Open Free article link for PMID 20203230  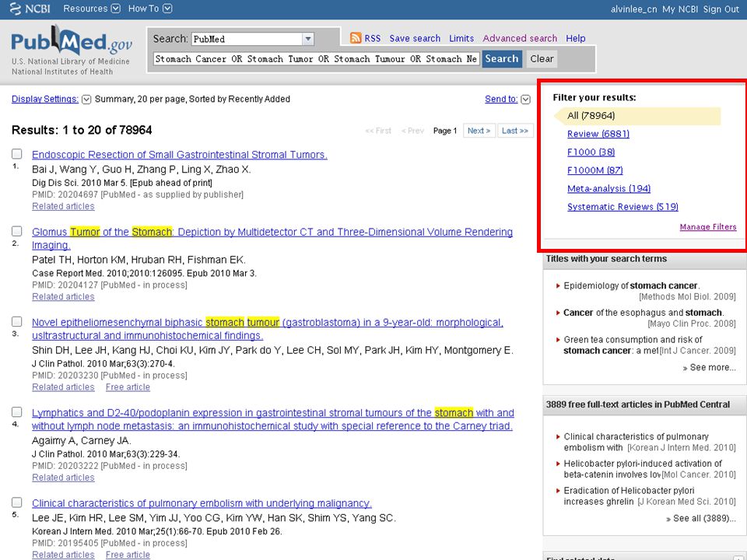(x=128, y=387)
